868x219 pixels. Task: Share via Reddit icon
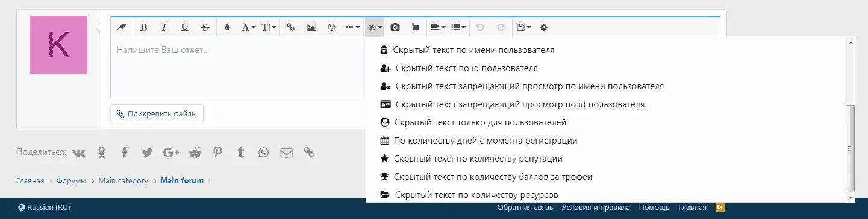pyautogui.click(x=195, y=153)
